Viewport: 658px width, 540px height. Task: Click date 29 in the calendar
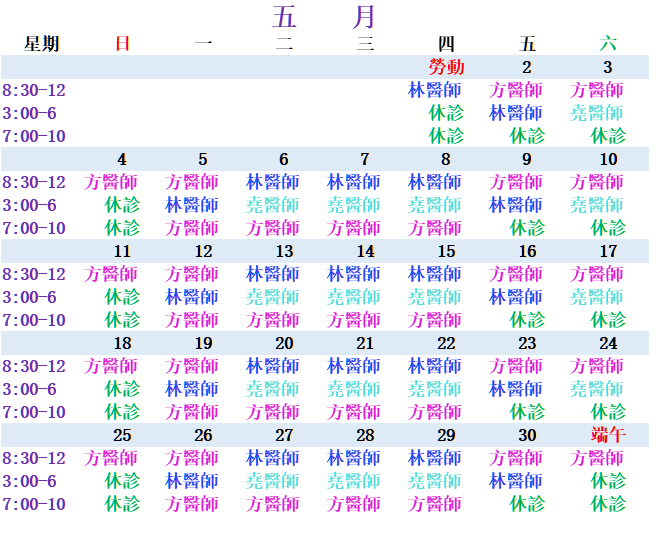point(446,435)
